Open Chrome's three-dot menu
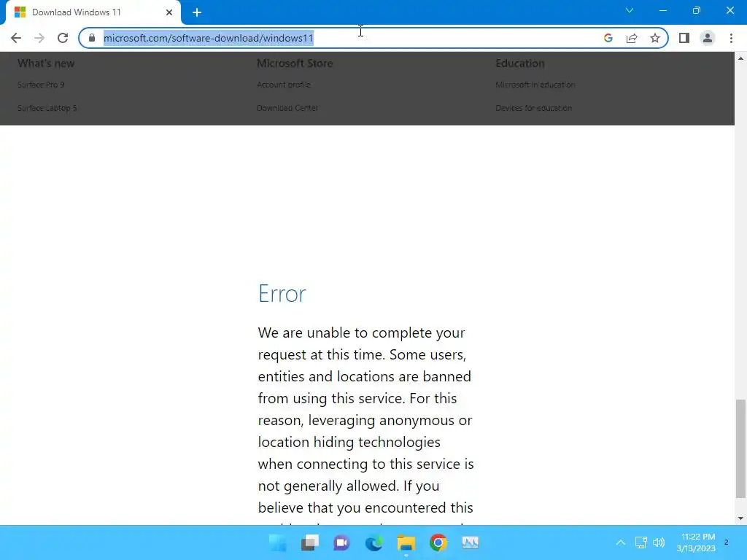 click(x=731, y=38)
